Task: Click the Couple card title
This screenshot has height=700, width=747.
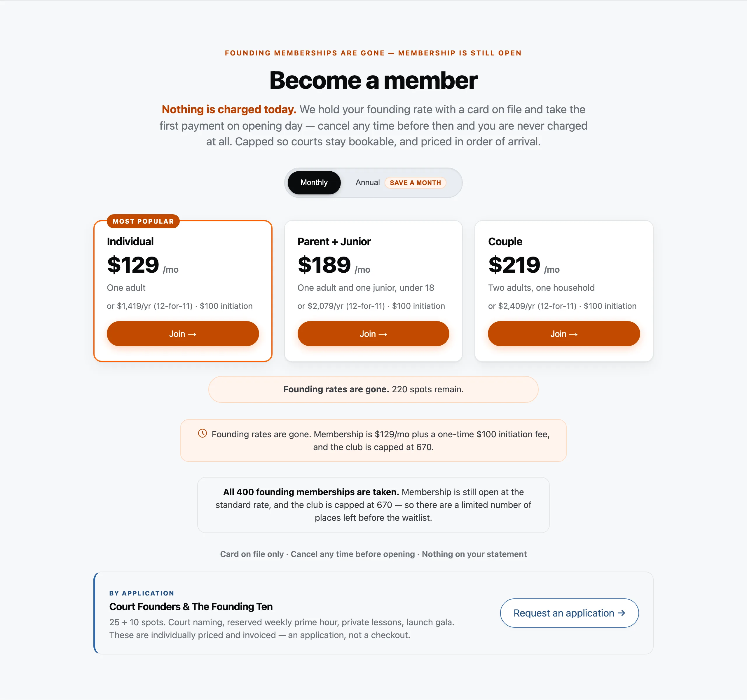Action: pyautogui.click(x=505, y=241)
